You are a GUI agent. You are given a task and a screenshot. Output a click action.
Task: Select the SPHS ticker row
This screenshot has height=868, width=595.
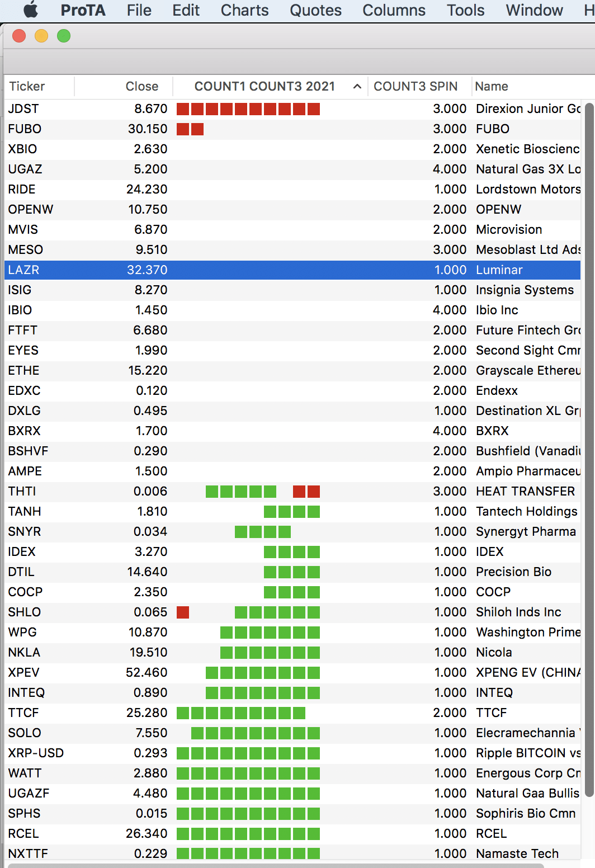coord(292,813)
